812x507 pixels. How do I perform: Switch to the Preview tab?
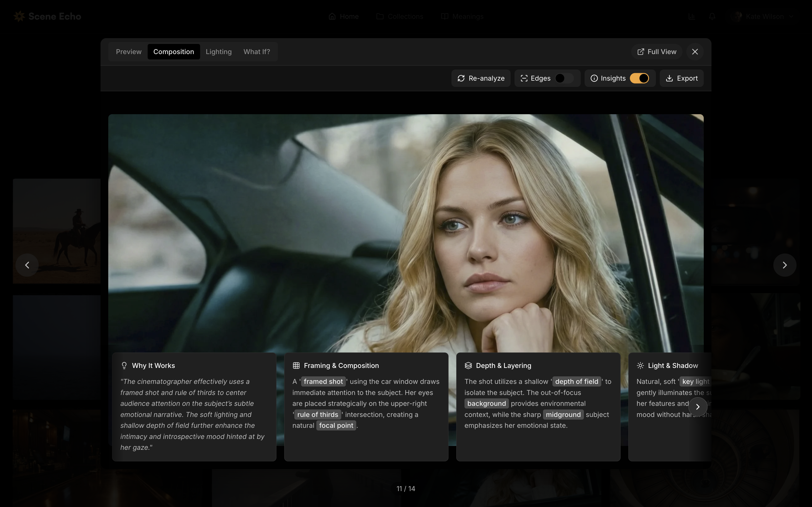[x=129, y=52]
